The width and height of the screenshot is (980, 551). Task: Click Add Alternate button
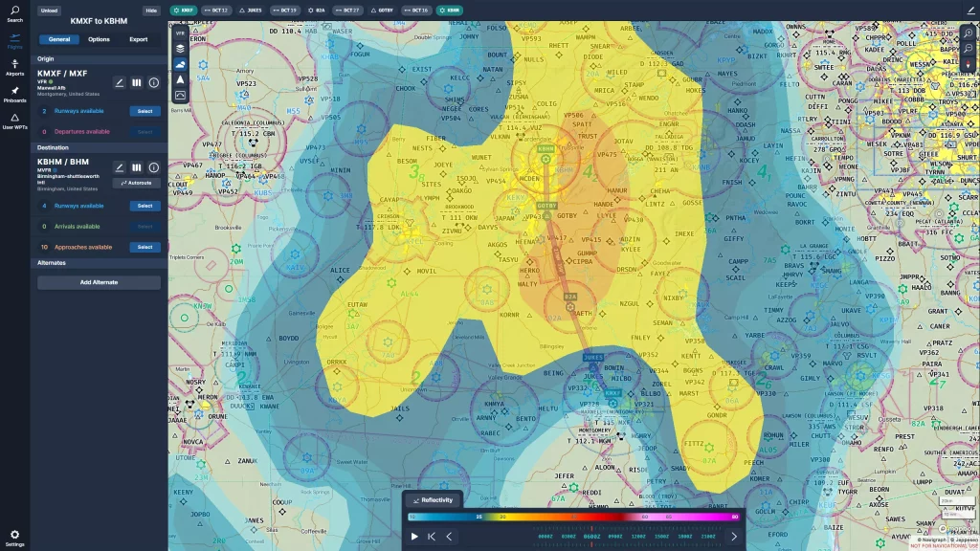click(99, 282)
